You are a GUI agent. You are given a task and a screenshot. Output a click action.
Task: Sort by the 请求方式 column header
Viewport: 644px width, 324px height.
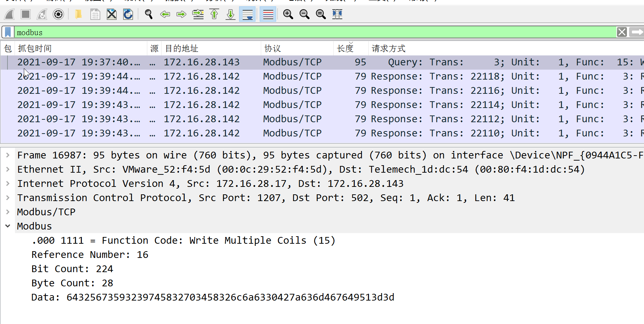coord(505,48)
